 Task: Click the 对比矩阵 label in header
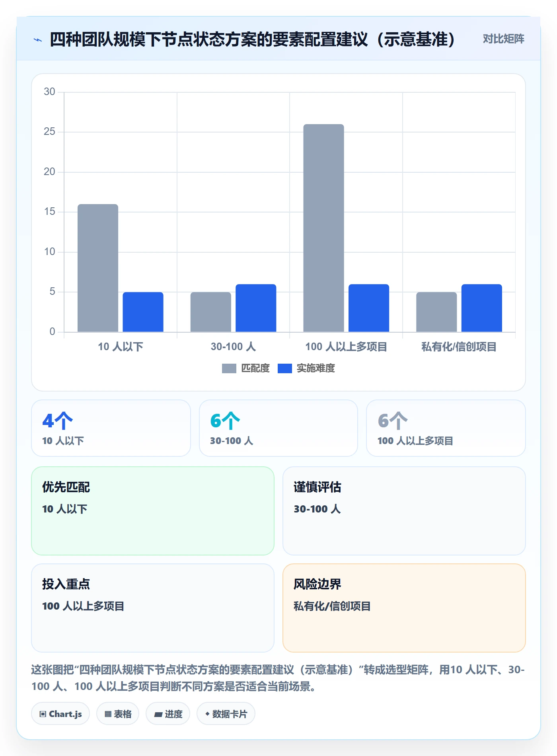pyautogui.click(x=503, y=39)
